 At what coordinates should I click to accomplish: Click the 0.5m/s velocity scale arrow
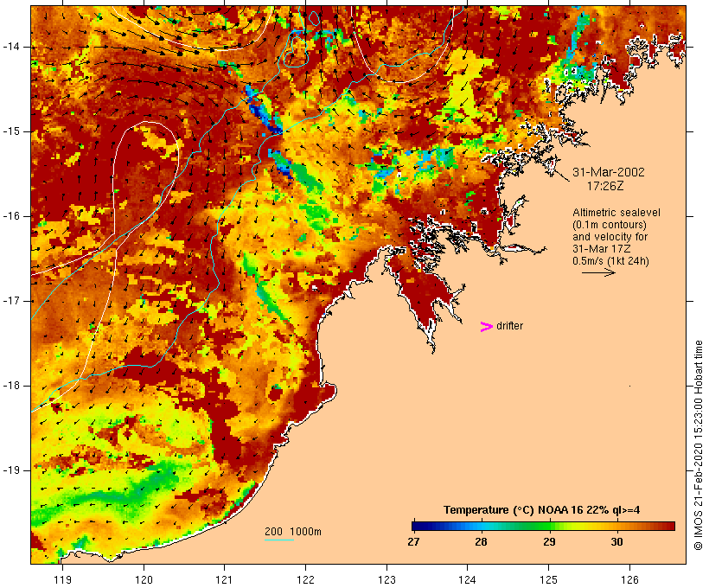tap(598, 272)
